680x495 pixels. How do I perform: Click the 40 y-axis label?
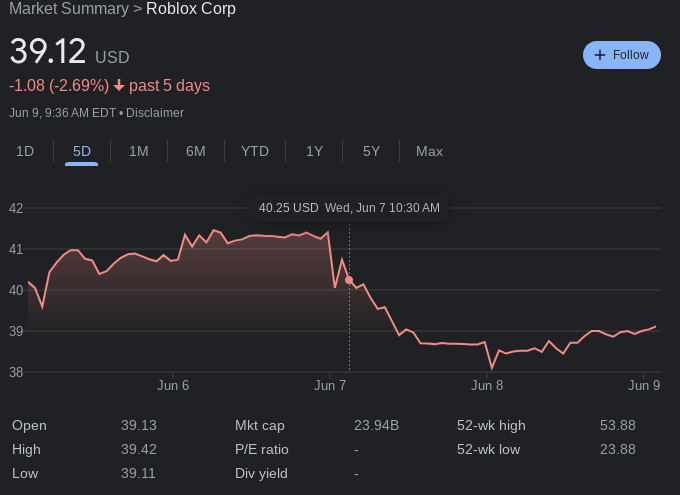click(x=16, y=290)
